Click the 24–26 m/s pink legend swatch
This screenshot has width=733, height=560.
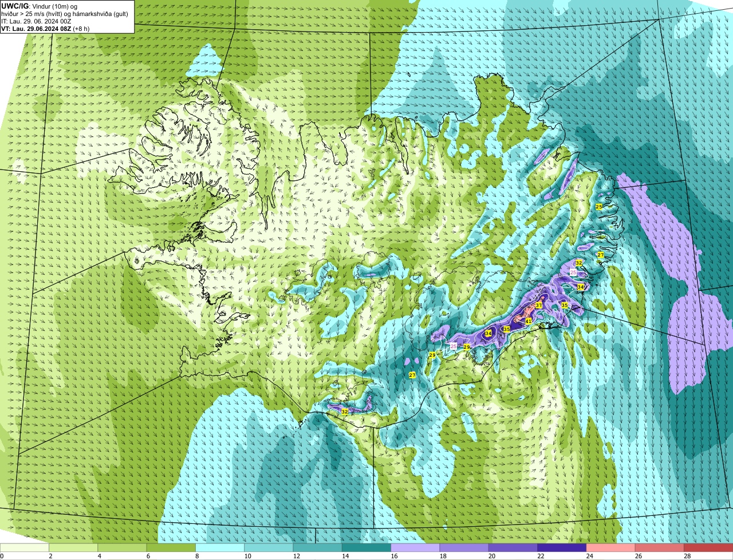coord(611,547)
